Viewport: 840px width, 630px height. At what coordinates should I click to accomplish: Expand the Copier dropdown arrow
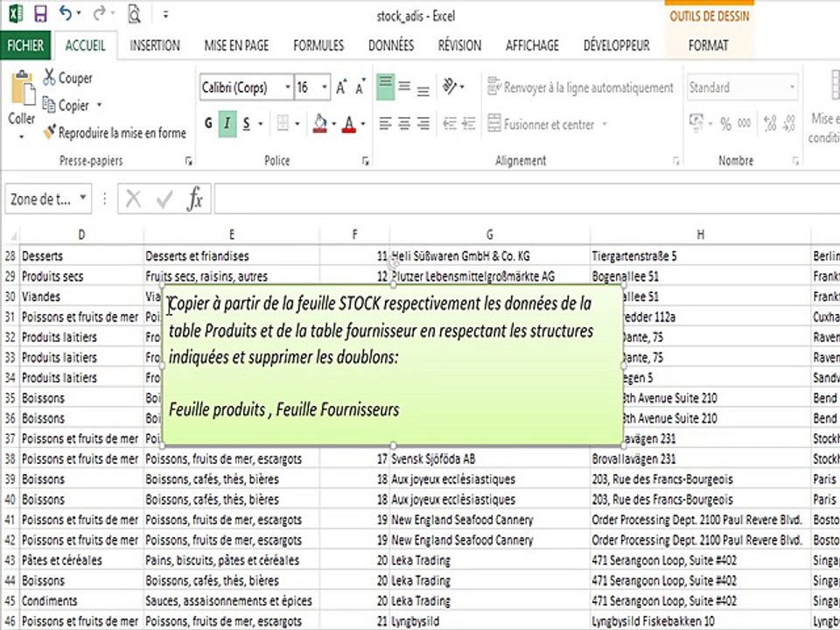pyautogui.click(x=99, y=105)
